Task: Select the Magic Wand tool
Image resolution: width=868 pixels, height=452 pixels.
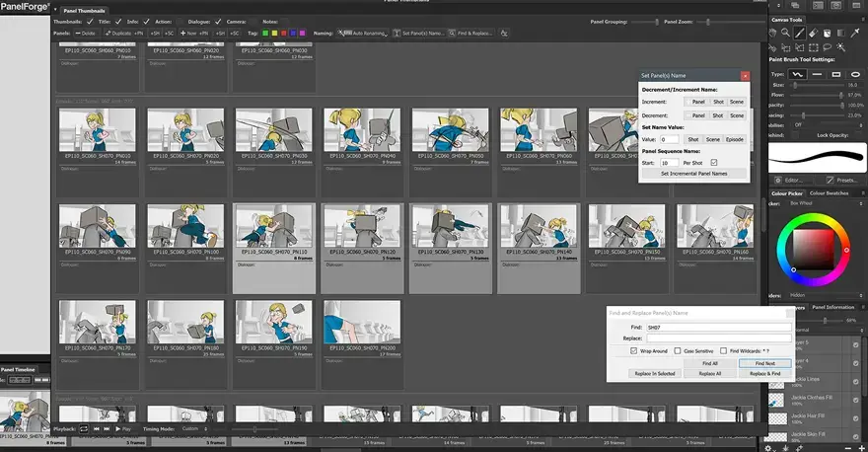Action: (840, 47)
